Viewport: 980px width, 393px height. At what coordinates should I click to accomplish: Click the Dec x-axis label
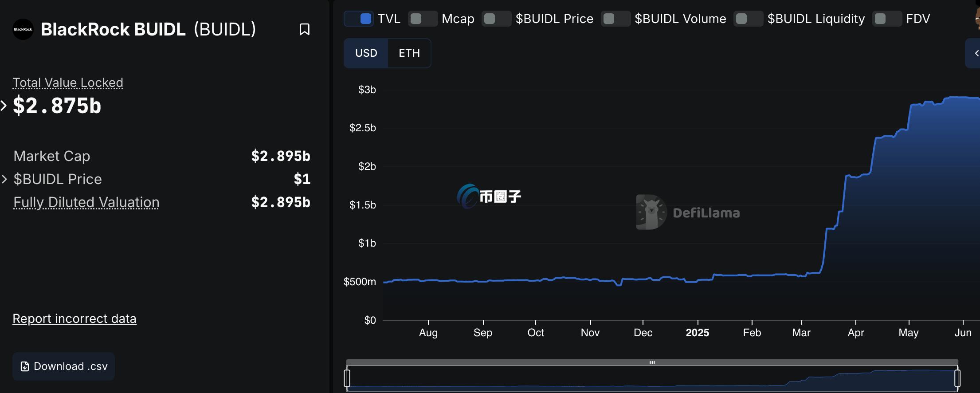pyautogui.click(x=643, y=333)
